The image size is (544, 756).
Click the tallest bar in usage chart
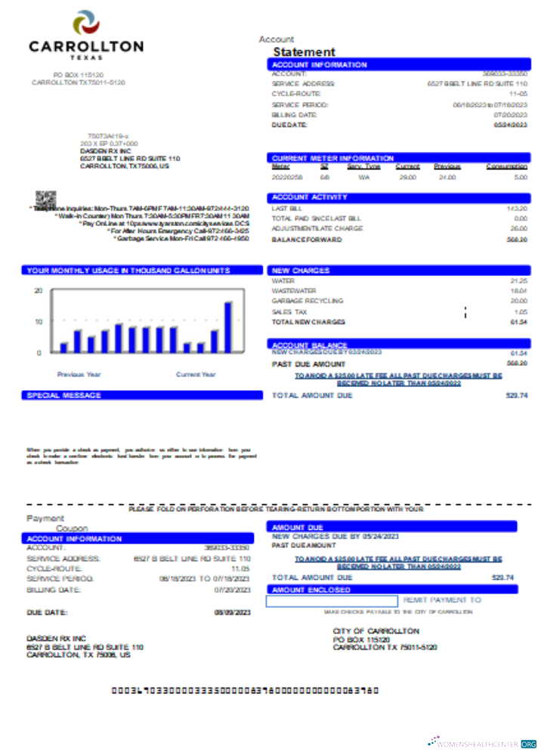pos(228,327)
